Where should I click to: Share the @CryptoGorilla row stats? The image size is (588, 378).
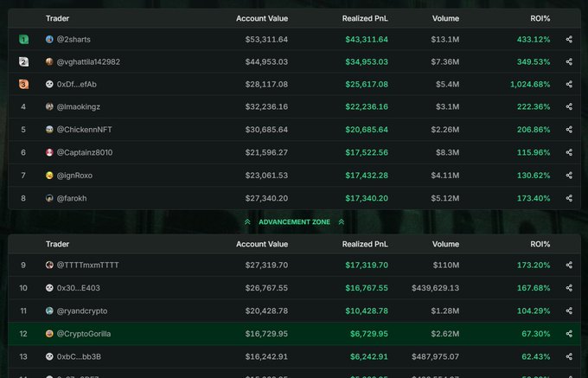coord(569,334)
